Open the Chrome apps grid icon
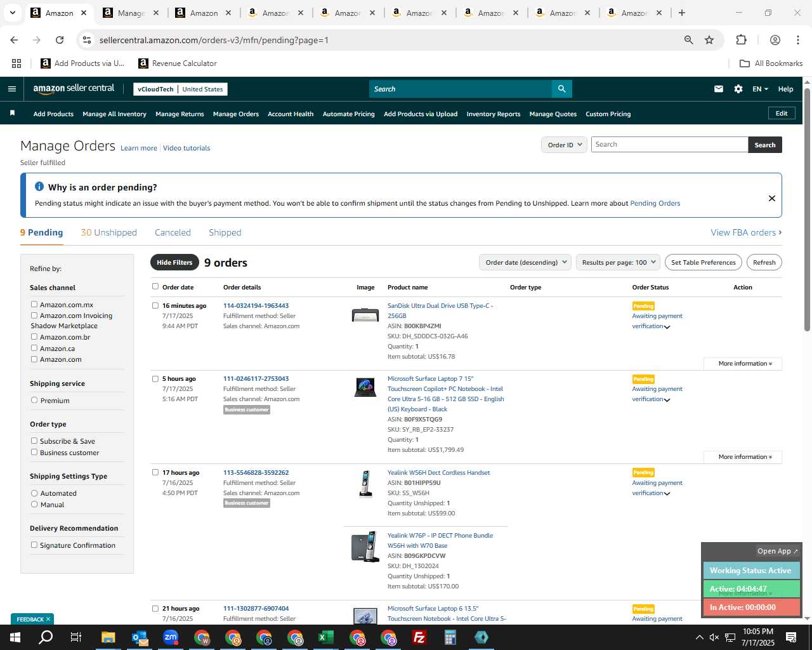The width and height of the screenshot is (812, 650). 16,63
